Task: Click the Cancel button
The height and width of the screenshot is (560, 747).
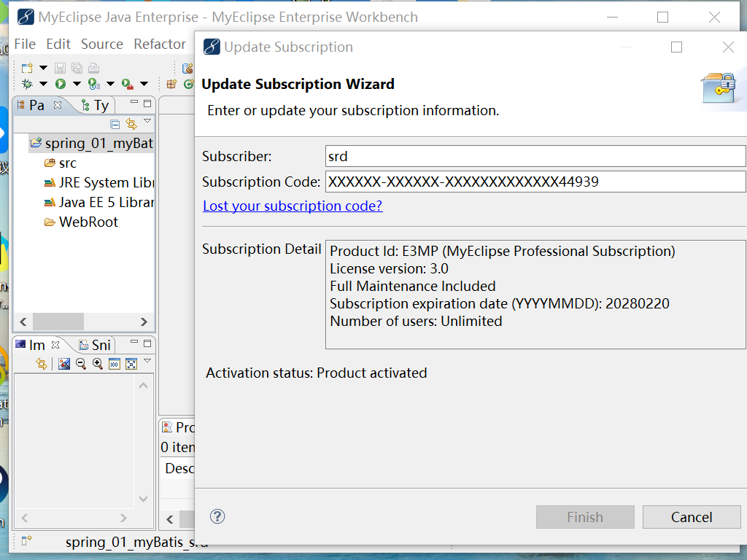Action: pos(692,517)
